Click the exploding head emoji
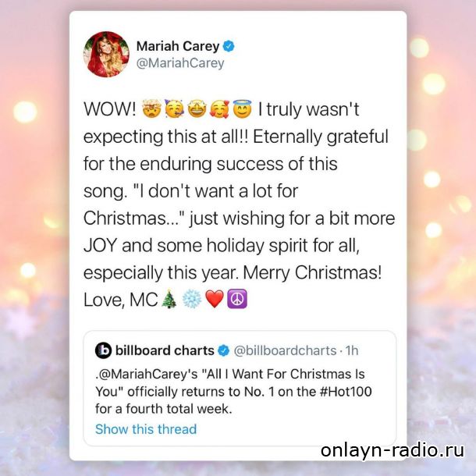476x476 pixels. coord(152,108)
